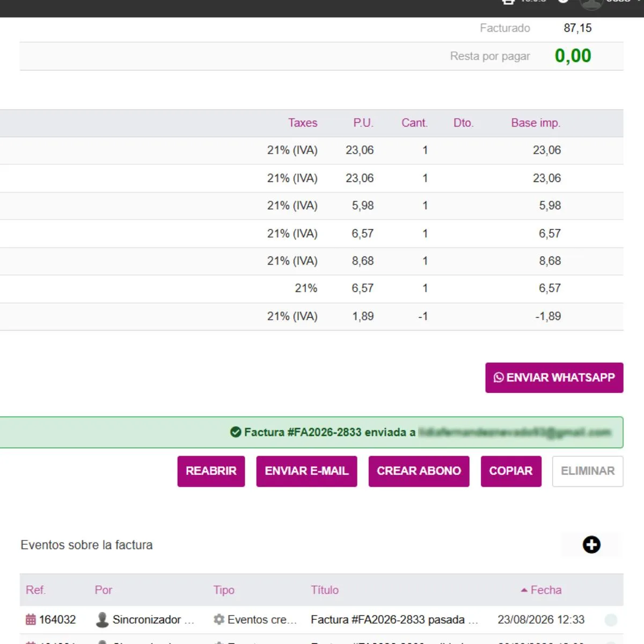Click the 21% (IVA) cell in the 1,89 row
Viewport: 644px width, 644px height.
point(292,316)
